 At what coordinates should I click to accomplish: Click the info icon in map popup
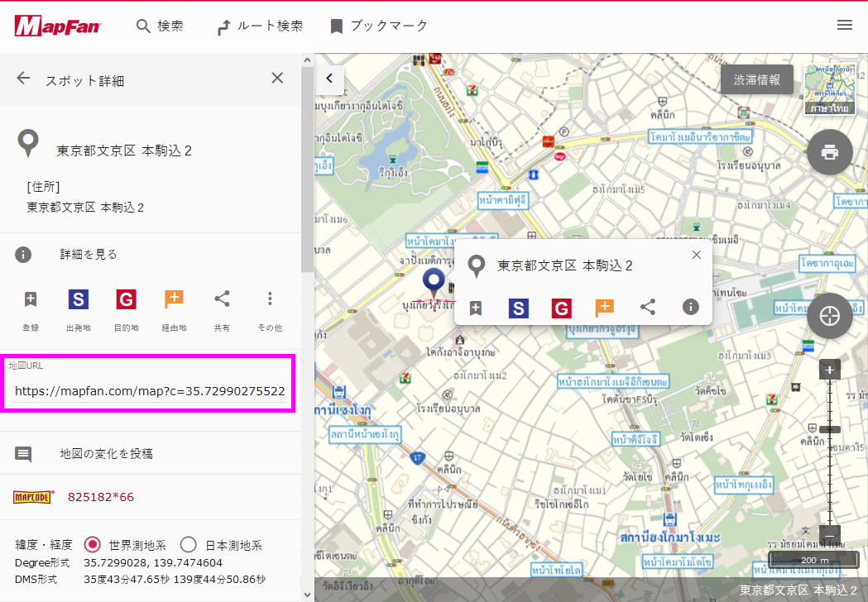690,307
